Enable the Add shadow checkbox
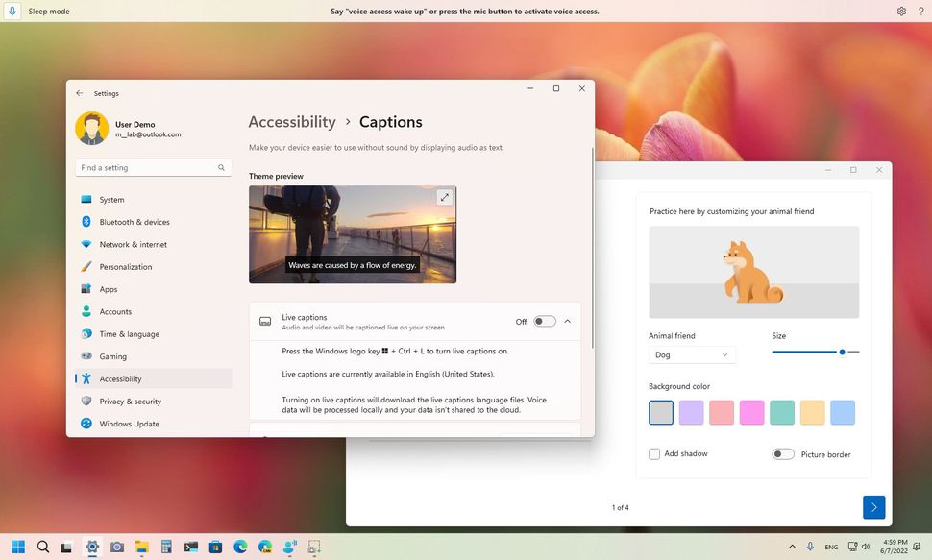The width and height of the screenshot is (932, 560). (x=654, y=453)
